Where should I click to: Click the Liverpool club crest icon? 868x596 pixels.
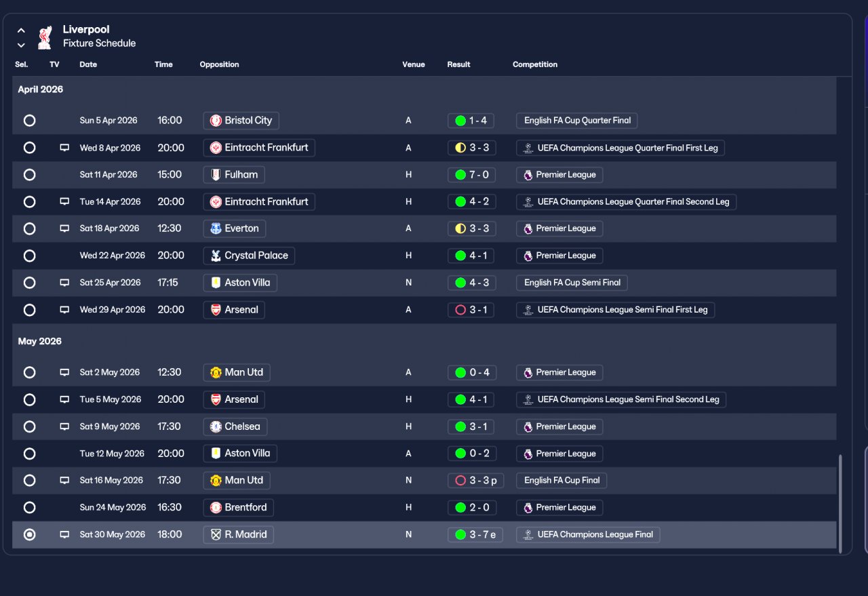45,37
